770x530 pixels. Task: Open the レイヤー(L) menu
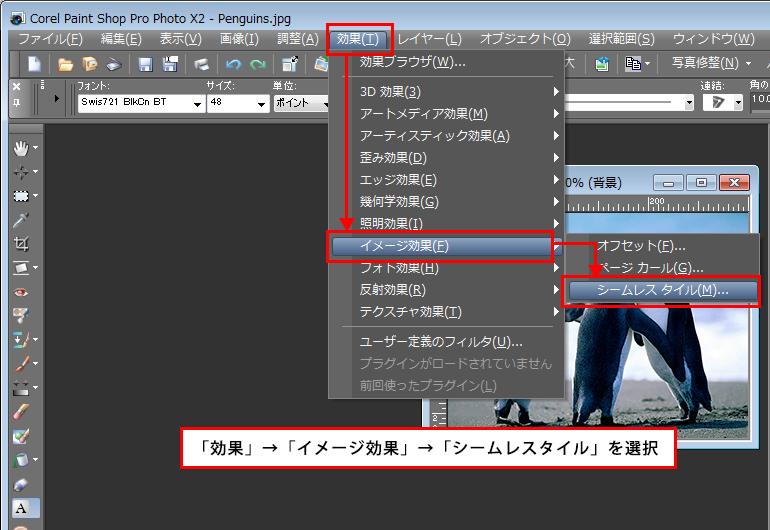tap(430, 39)
